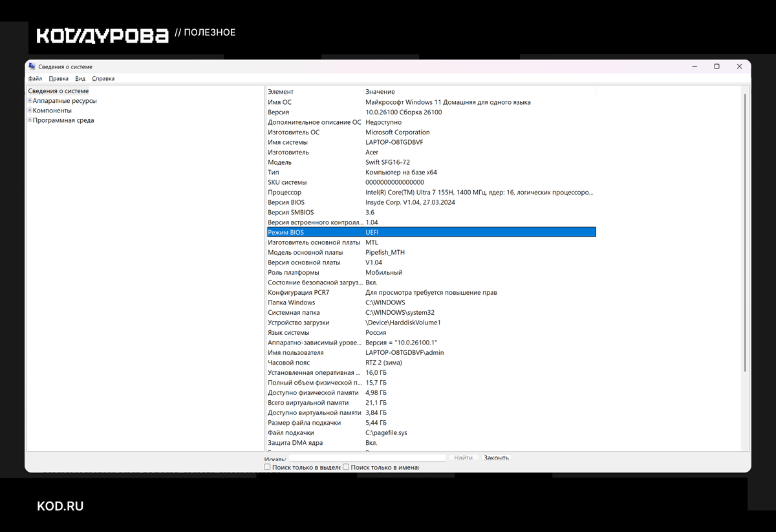The height and width of the screenshot is (532, 776).
Task: Select the Модель row
Action: pyautogui.click(x=431, y=162)
